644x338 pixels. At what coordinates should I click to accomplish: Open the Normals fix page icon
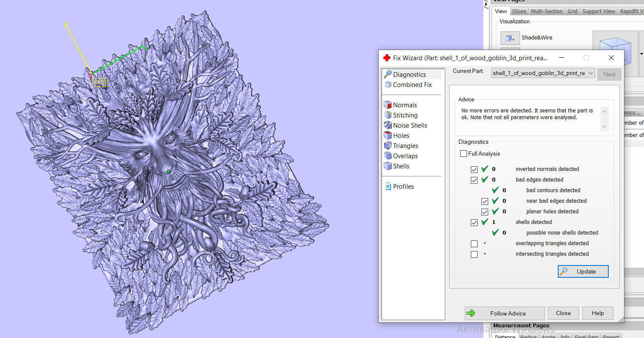tap(388, 105)
